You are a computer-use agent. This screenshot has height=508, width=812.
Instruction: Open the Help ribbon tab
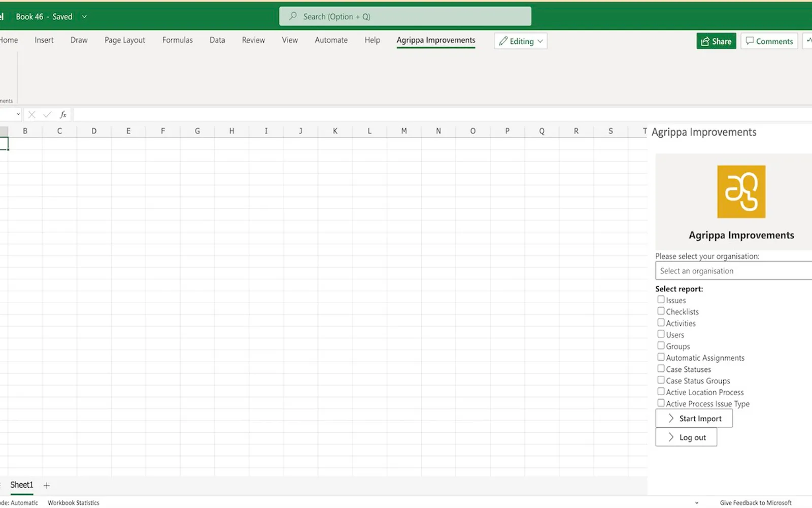coord(372,40)
